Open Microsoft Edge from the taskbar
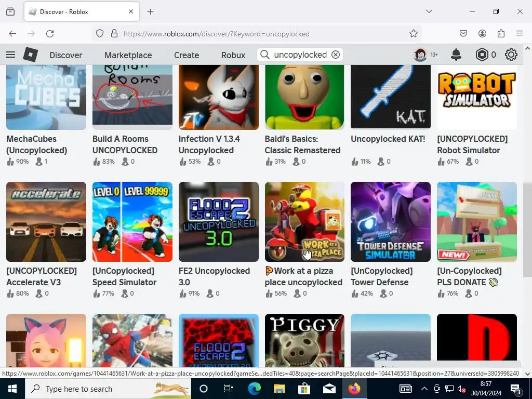The image size is (532, 399). (x=254, y=389)
